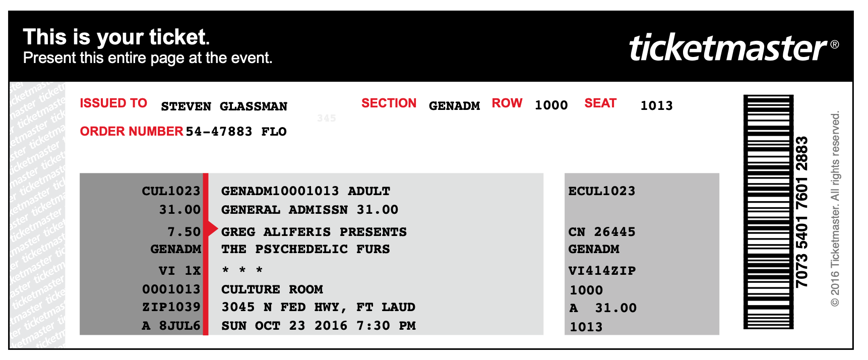Click the seat value 1013
This screenshot has height=360, width=868.
[656, 105]
